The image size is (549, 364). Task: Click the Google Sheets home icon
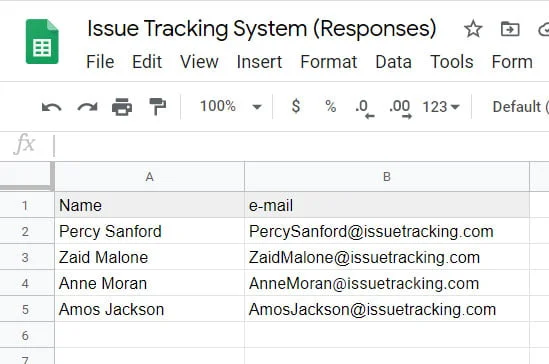point(42,42)
